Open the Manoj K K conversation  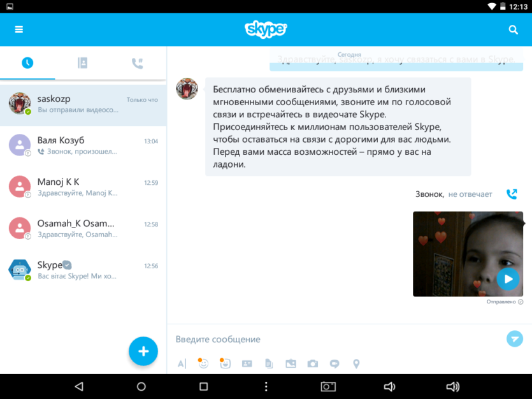[83, 187]
